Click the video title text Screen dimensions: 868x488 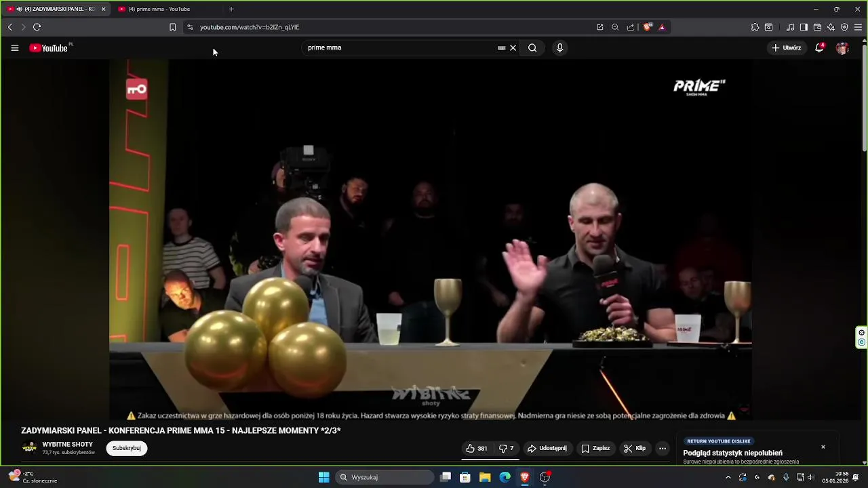click(181, 430)
